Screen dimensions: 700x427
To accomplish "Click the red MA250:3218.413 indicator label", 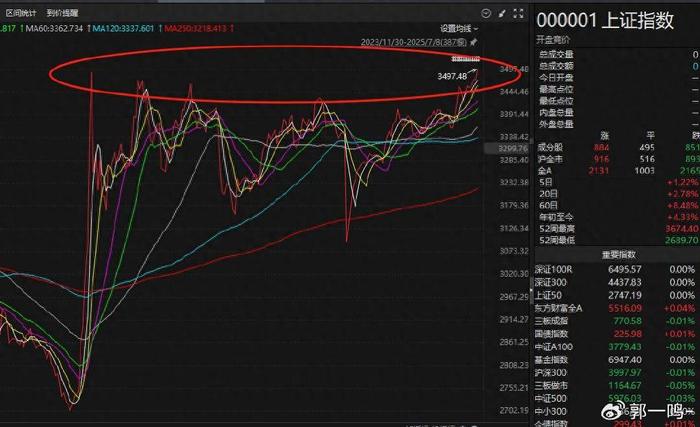I will pos(196,29).
